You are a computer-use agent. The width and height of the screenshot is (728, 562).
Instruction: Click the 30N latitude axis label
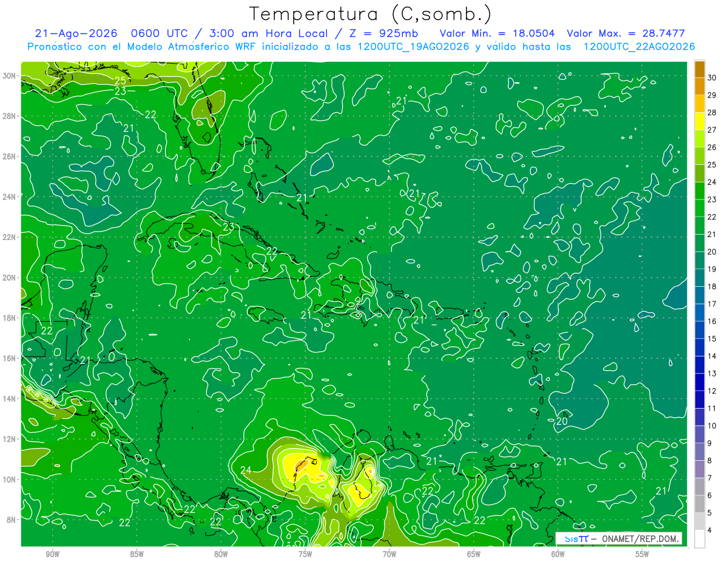click(10, 76)
